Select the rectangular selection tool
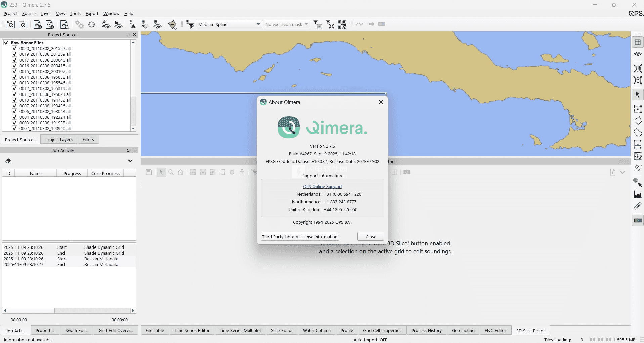Screen dimensions: 644x343 coord(637,109)
